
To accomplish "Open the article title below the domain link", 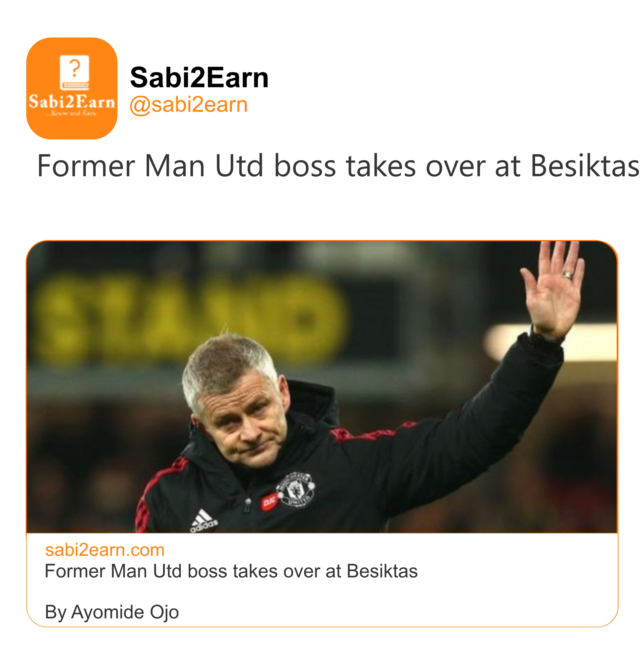I will (x=231, y=571).
